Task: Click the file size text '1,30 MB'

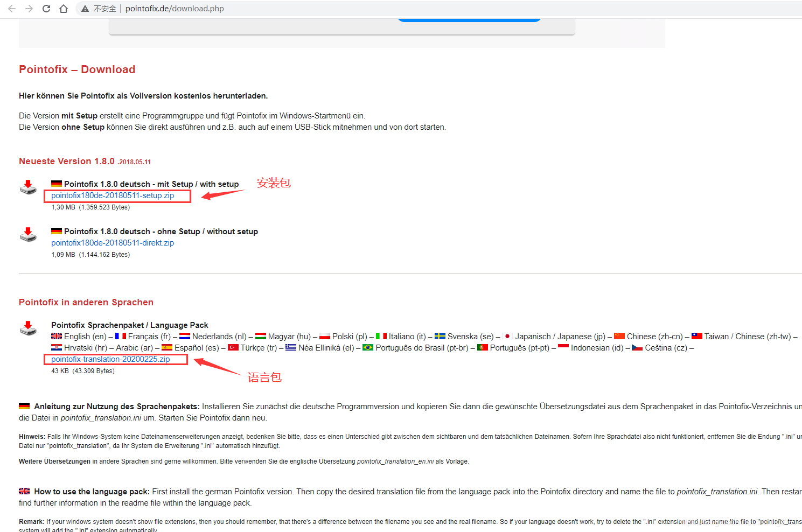Action: click(63, 207)
